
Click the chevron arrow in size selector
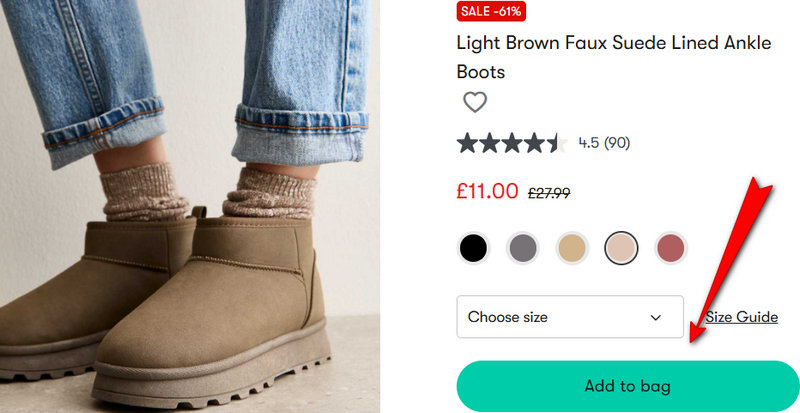656,317
